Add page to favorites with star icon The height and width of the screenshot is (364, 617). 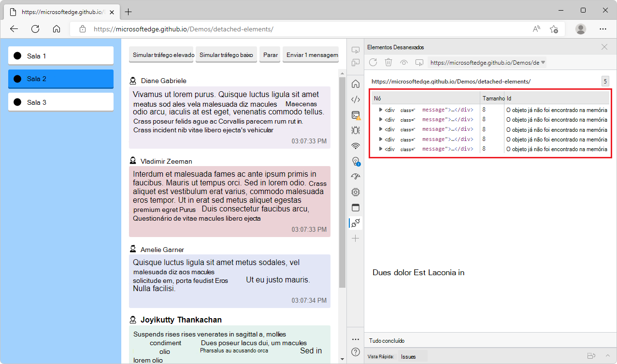tap(554, 29)
